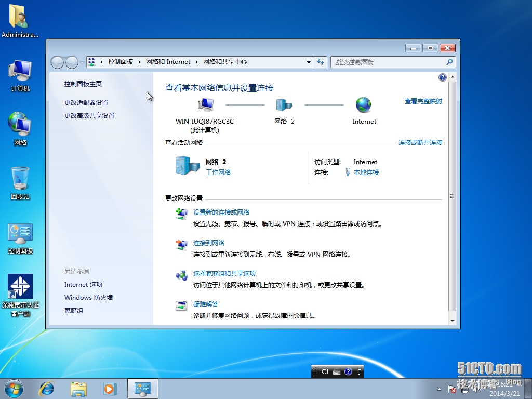The image size is (532, 399).
Task: Click the refresh button beside address bar
Action: [x=321, y=62]
